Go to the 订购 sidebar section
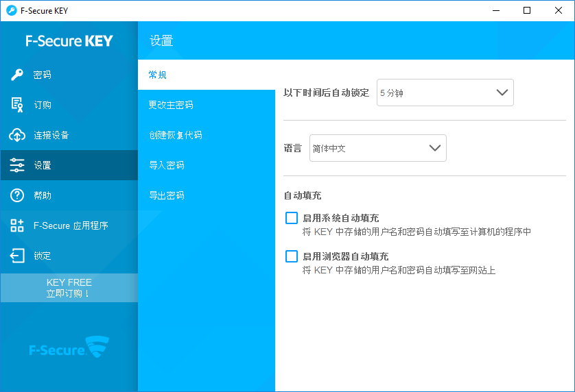Image resolution: width=575 pixels, height=392 pixels. point(69,105)
